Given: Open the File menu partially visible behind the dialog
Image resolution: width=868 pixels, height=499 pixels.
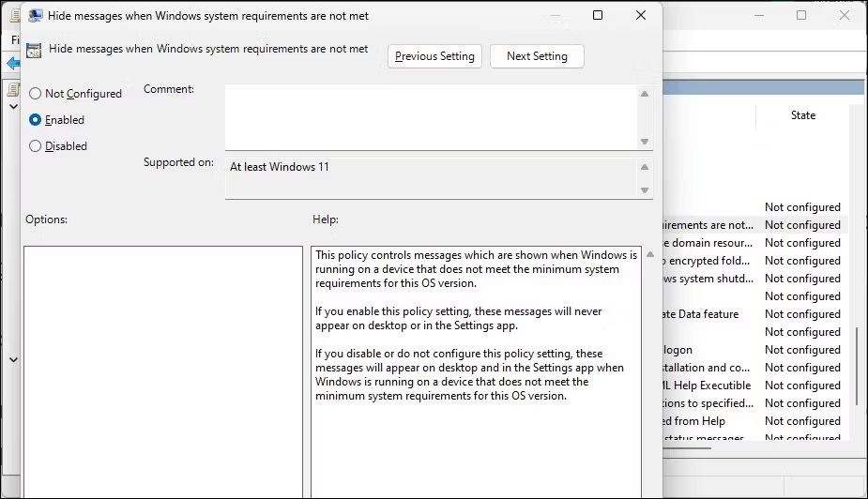Looking at the screenshot, I should point(14,40).
